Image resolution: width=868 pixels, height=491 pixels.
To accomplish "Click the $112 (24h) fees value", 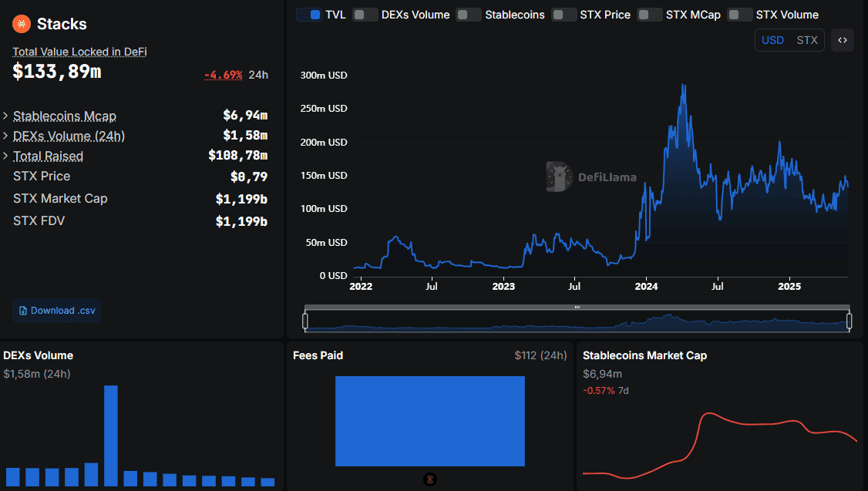I will pyautogui.click(x=540, y=355).
